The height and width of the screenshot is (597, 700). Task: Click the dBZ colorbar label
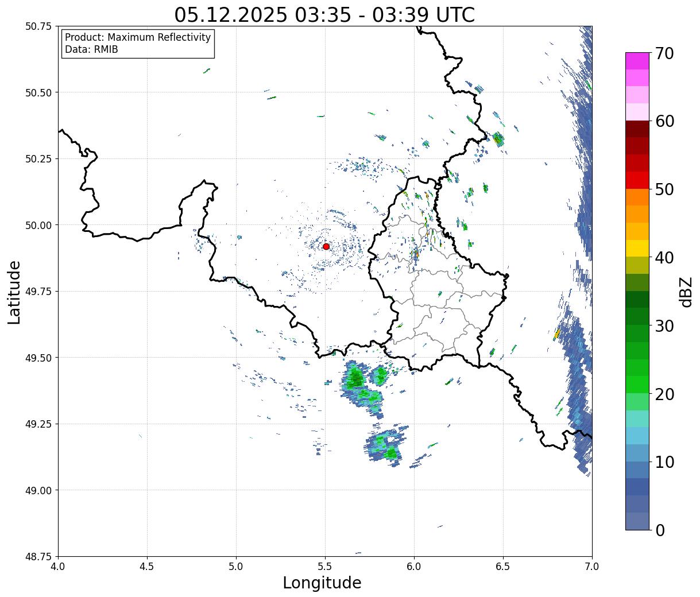[x=686, y=291]
